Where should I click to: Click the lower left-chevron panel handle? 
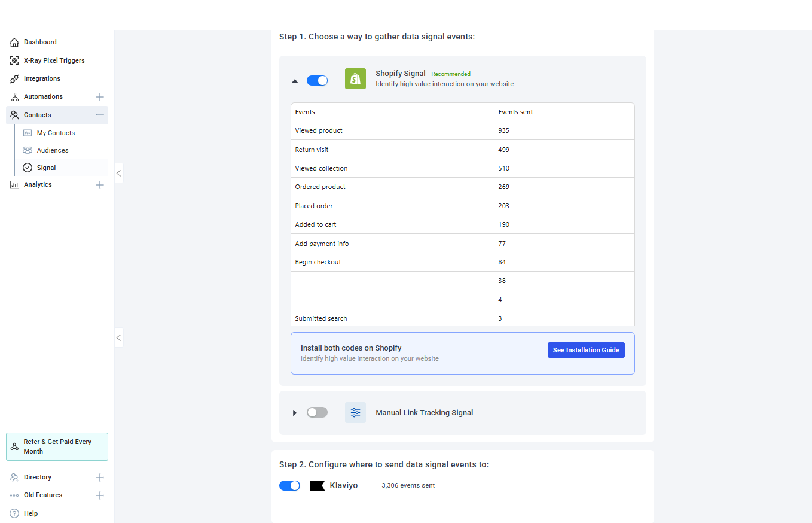118,337
